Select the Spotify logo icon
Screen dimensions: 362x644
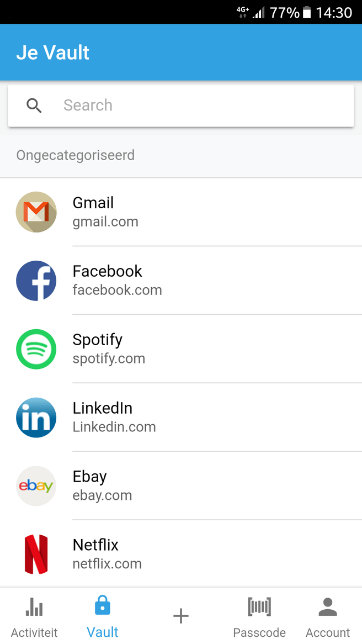pyautogui.click(x=36, y=349)
